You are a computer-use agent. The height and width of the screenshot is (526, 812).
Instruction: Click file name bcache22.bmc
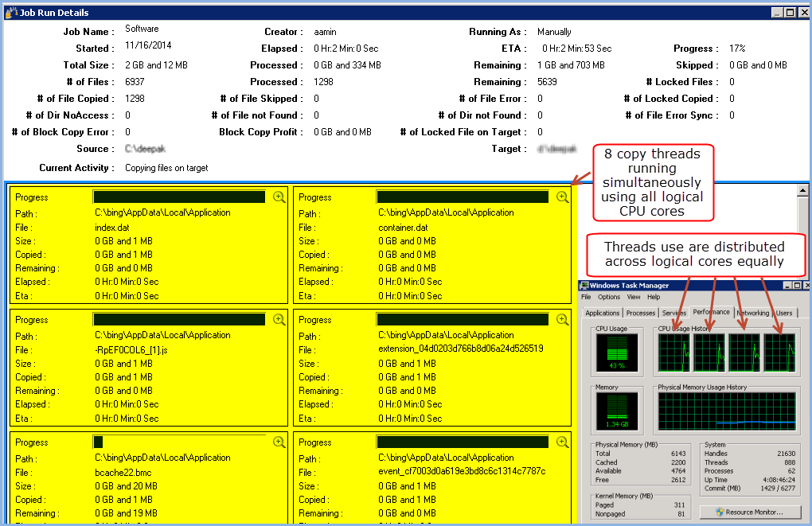click(x=123, y=473)
